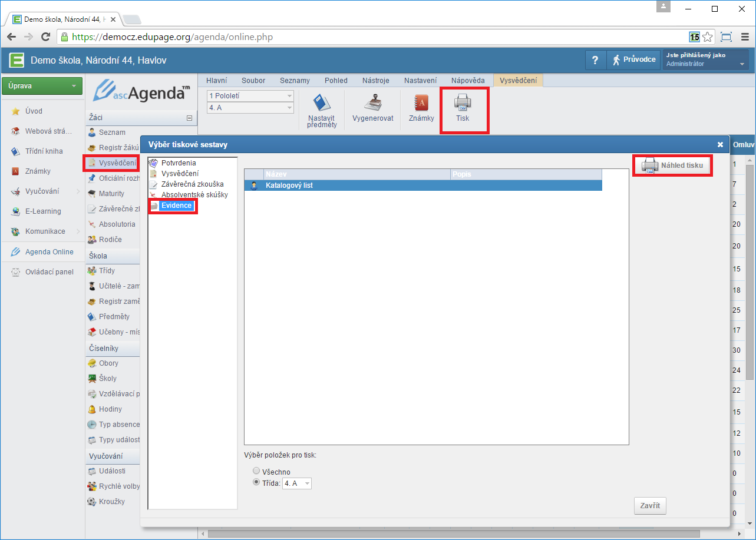
Task: Select Potvrdenia in the report tree
Action: pyautogui.click(x=179, y=163)
